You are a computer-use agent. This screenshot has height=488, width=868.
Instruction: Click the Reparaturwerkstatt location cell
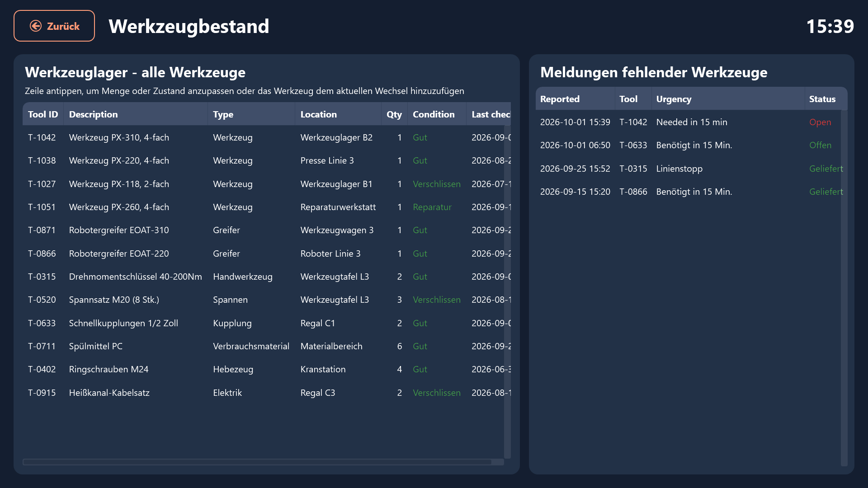click(338, 207)
